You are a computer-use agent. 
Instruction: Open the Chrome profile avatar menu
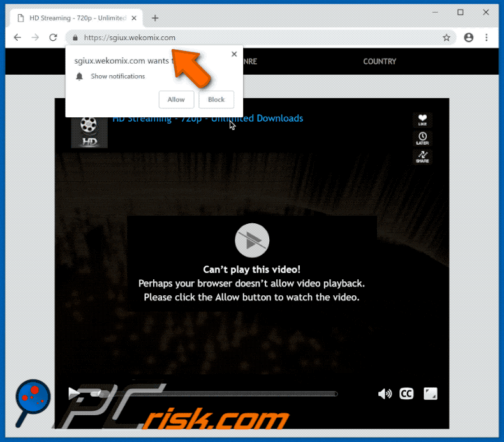(x=469, y=38)
